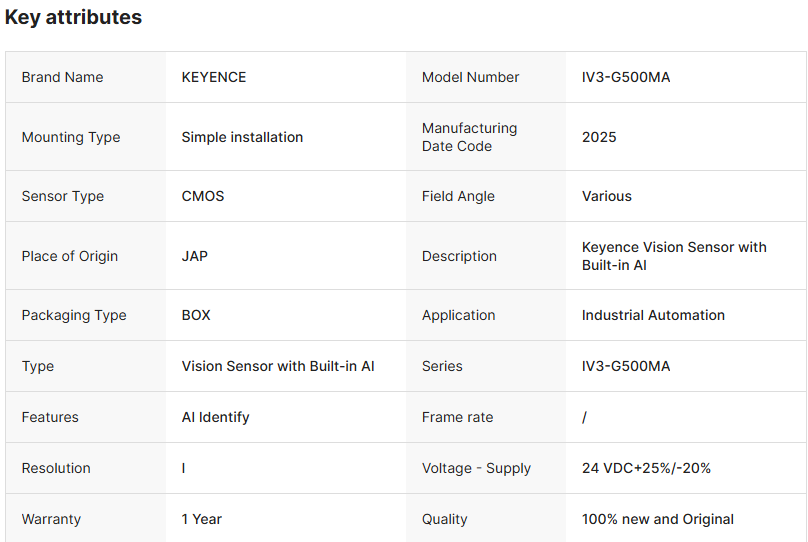Select the 100% new and Original value

point(658,519)
